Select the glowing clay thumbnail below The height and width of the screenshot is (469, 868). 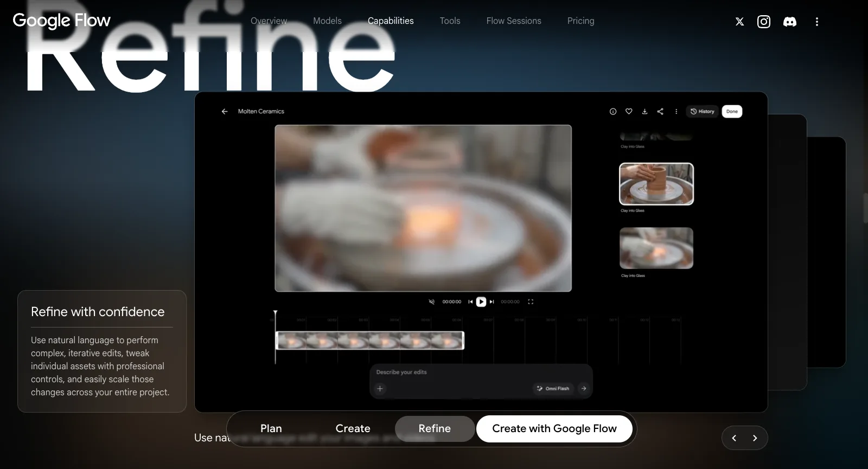[x=656, y=248]
